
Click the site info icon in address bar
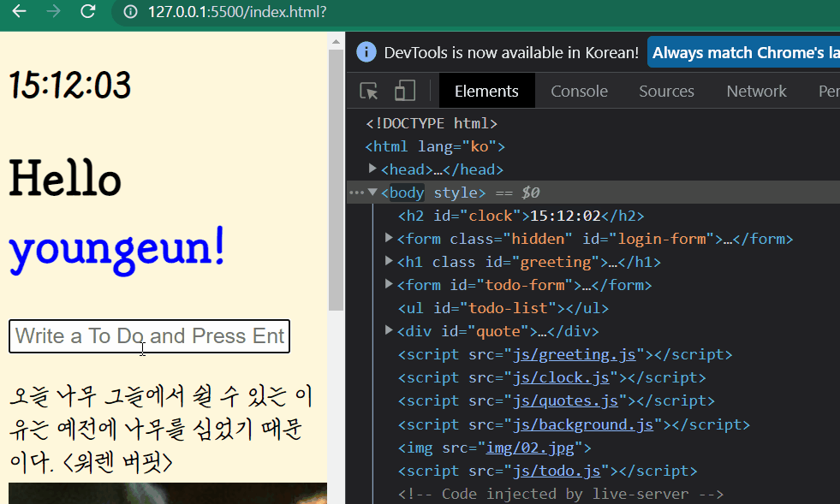tap(130, 12)
